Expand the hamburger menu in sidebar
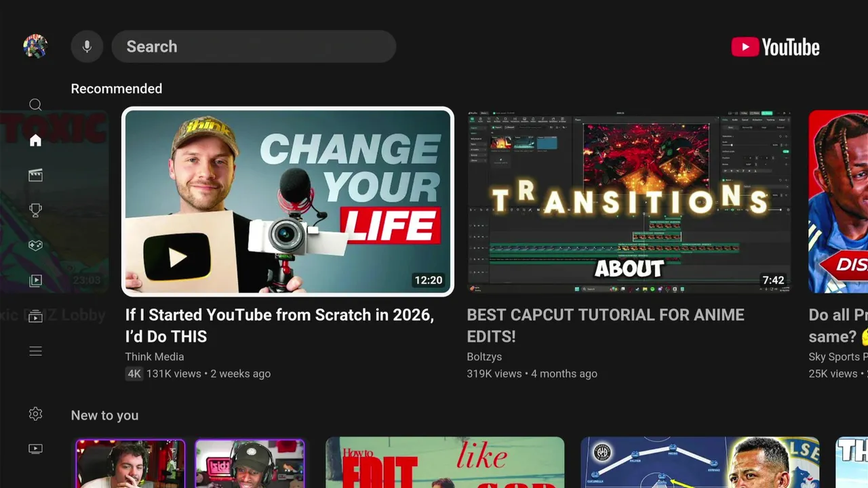868x488 pixels. pyautogui.click(x=35, y=351)
